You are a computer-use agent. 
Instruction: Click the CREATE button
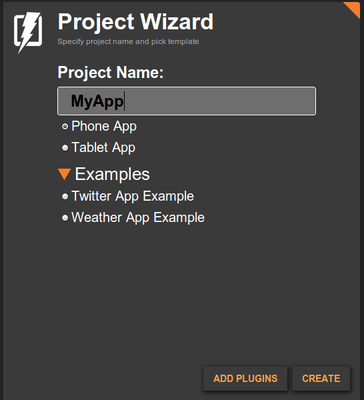(321, 379)
